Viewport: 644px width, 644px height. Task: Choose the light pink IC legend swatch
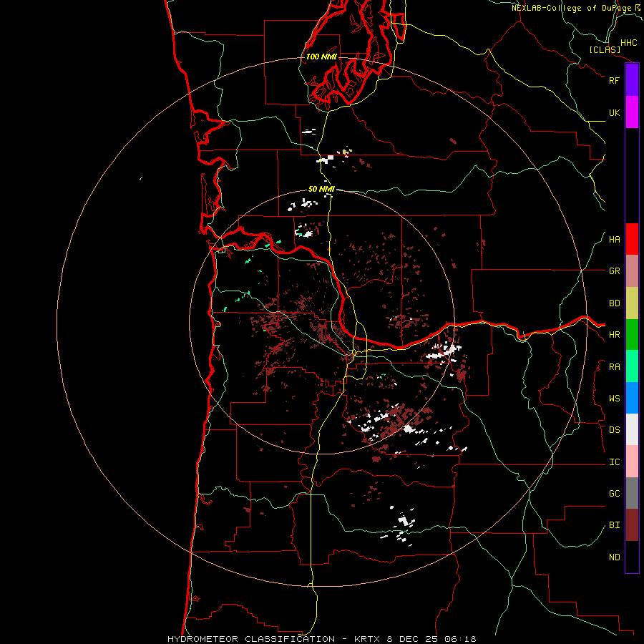tap(632, 462)
